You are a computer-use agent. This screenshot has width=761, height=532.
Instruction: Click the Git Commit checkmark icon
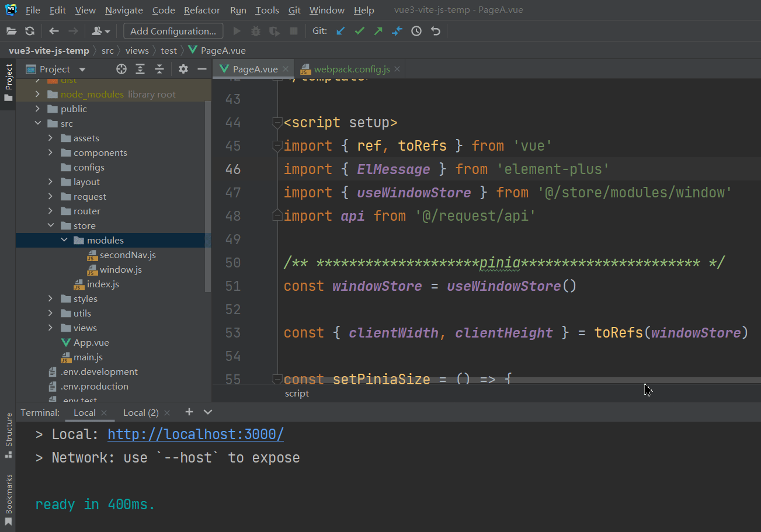pos(359,31)
